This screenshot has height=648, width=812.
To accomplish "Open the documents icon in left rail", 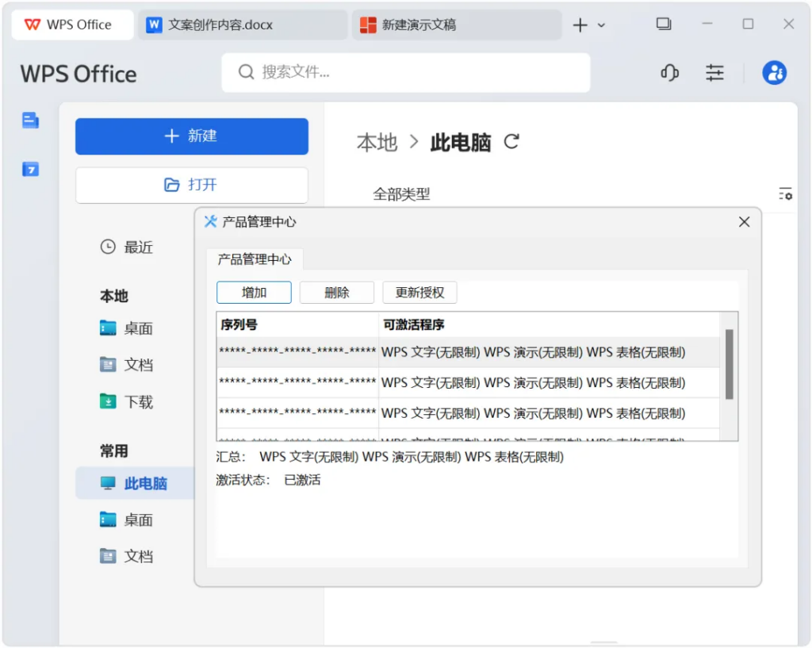I will [x=30, y=121].
